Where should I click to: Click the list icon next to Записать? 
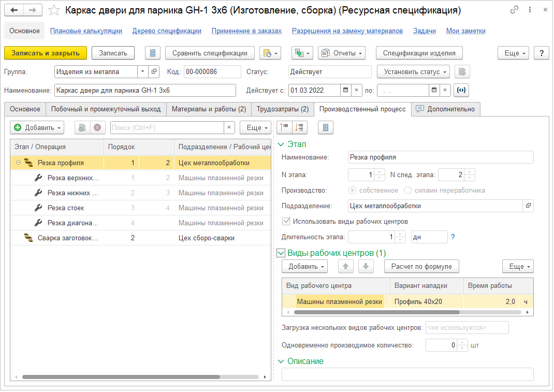tap(152, 53)
